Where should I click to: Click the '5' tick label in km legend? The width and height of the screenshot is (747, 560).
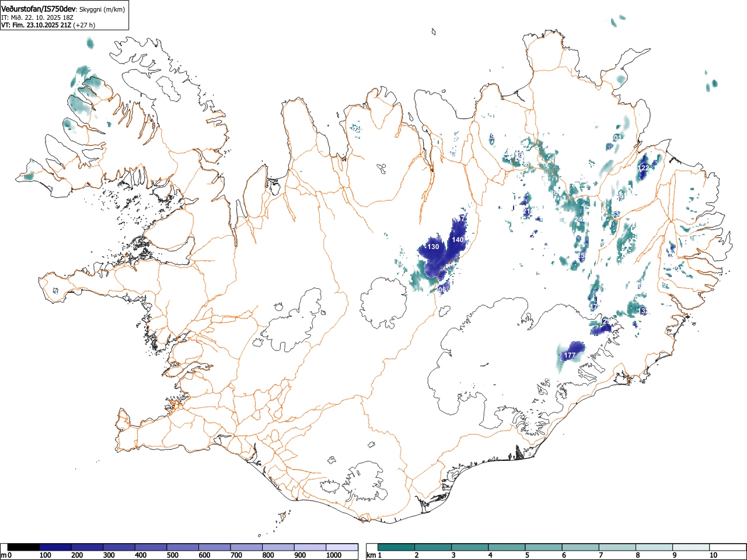coord(527,555)
